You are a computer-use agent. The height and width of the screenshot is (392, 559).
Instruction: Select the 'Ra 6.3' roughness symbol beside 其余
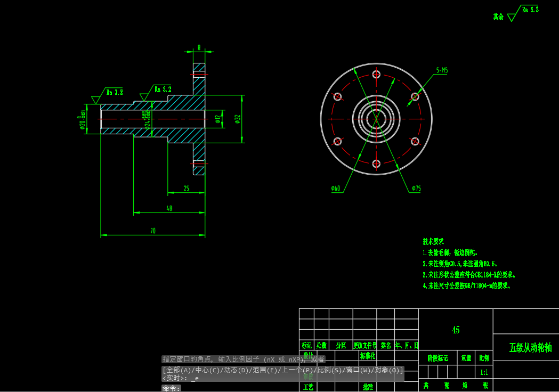coord(523,13)
